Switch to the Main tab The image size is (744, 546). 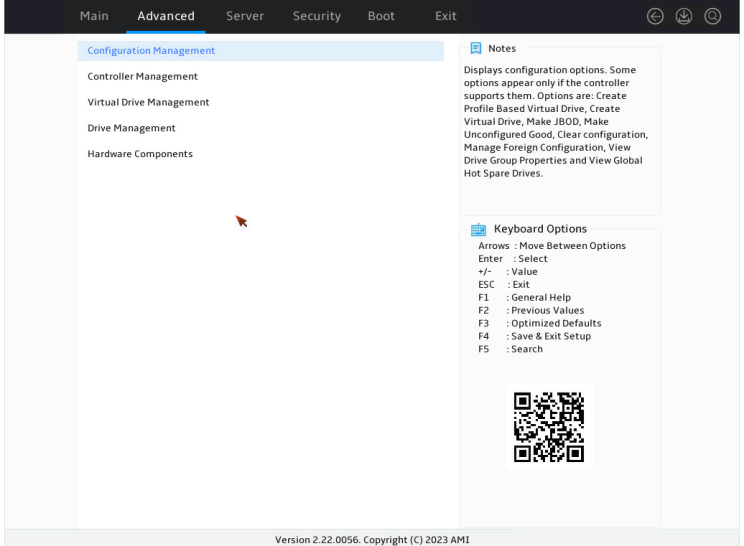pos(94,16)
